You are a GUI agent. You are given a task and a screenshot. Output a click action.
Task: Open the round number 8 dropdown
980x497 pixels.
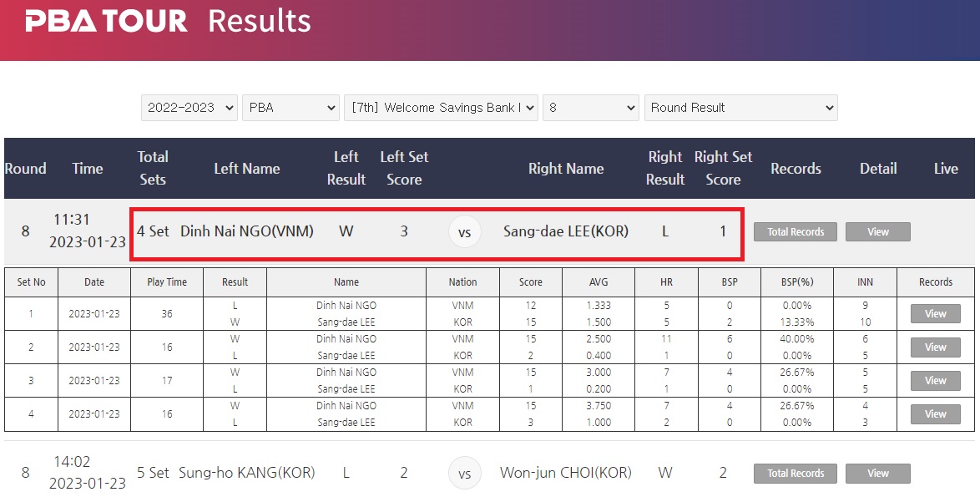pos(591,108)
